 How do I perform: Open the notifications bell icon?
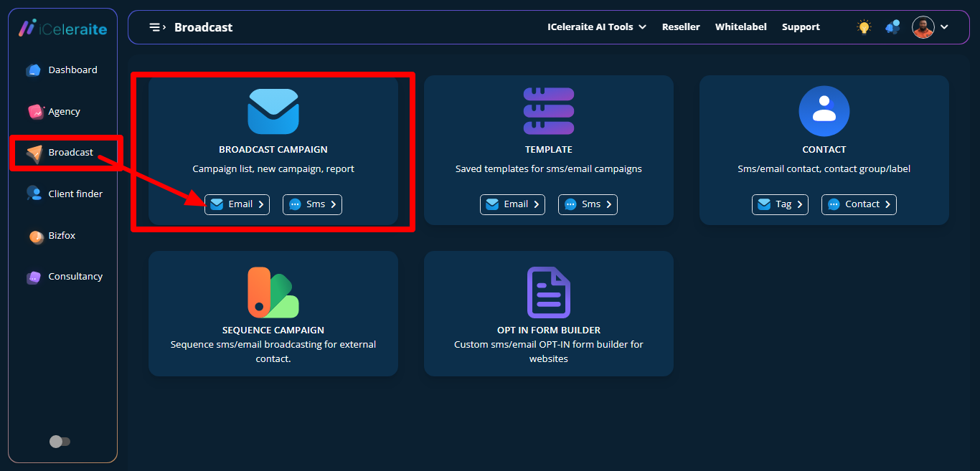tap(892, 27)
